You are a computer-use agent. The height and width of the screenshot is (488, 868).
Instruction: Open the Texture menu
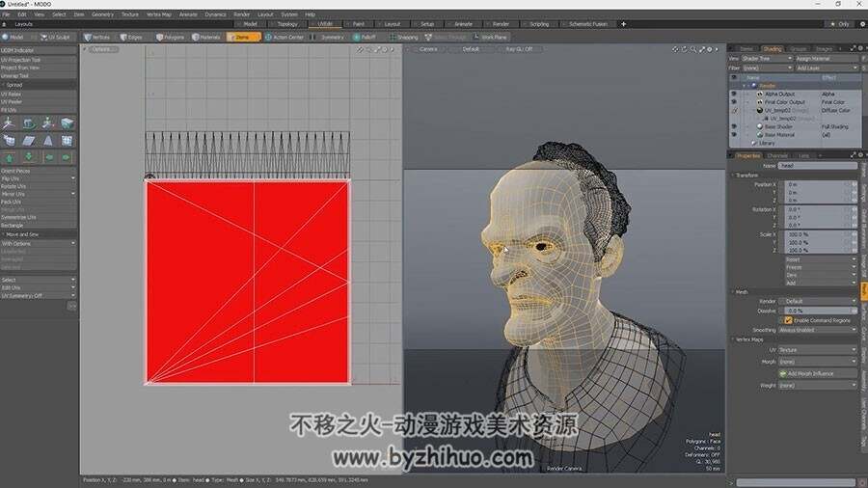coord(130,14)
